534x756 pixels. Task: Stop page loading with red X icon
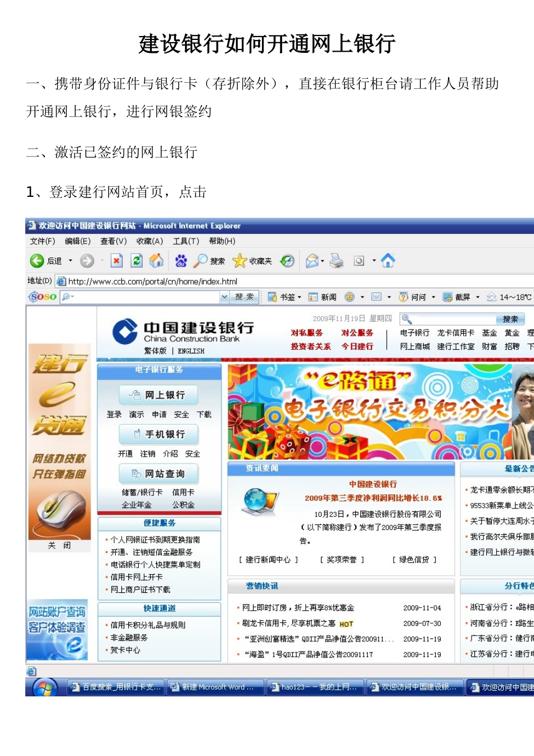click(x=116, y=260)
